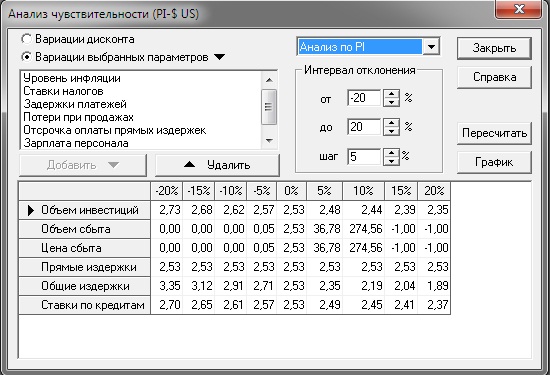Select Уровень инфляции in the list
Viewport: 550px width, 375px height.
(72, 78)
